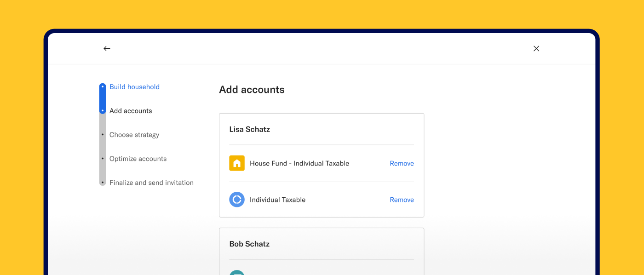Click the Lisa Schatz name label
644x275 pixels.
(249, 129)
